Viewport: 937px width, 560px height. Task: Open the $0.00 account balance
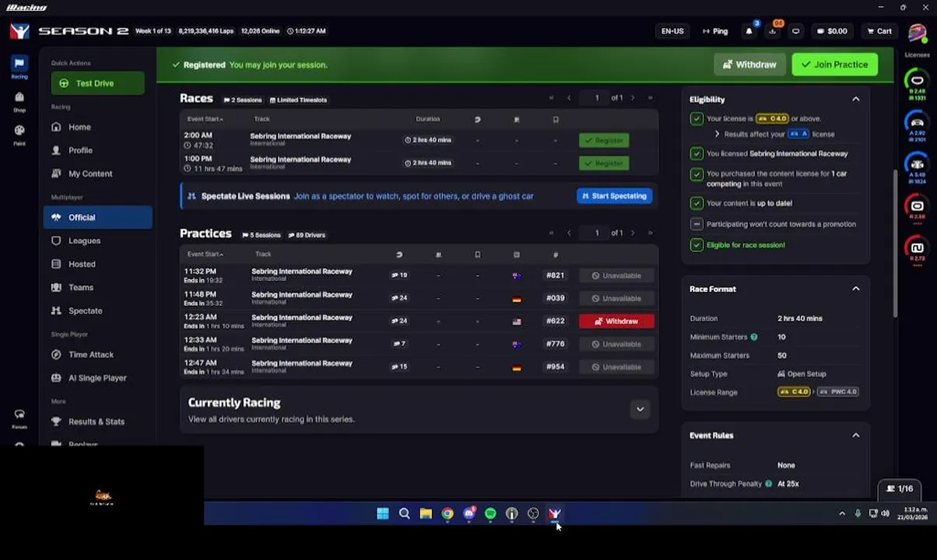tap(832, 31)
